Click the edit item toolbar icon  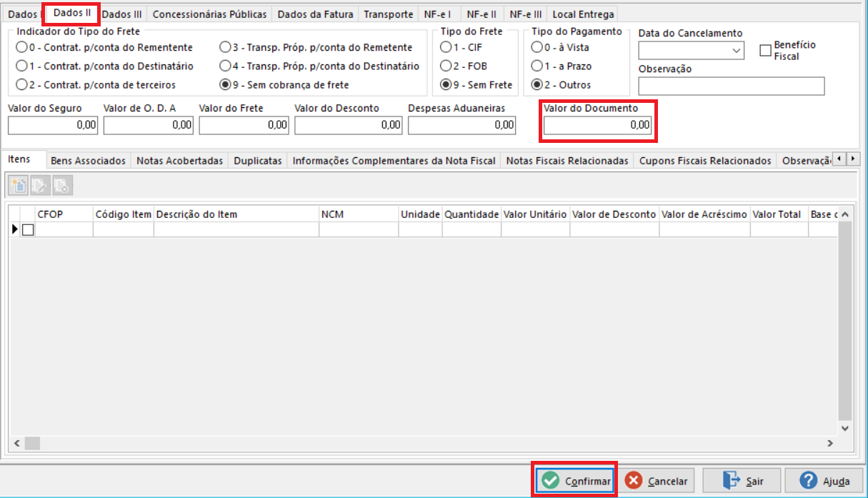pyautogui.click(x=41, y=186)
